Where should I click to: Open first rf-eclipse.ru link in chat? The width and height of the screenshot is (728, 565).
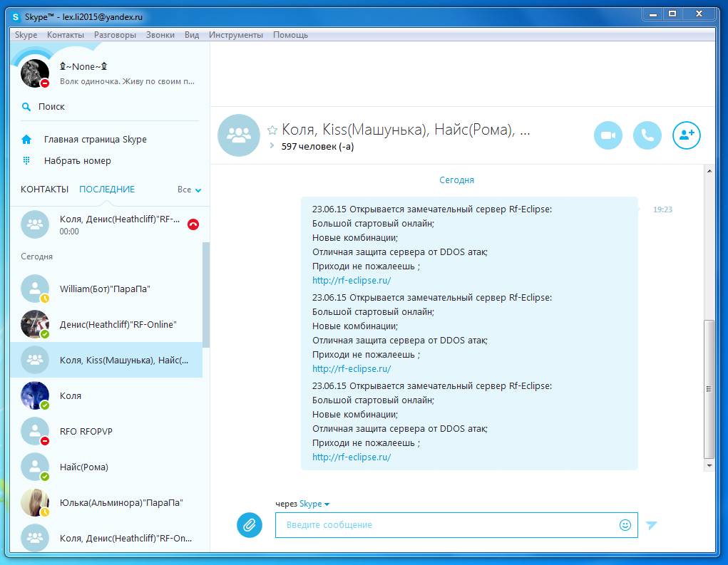point(352,280)
